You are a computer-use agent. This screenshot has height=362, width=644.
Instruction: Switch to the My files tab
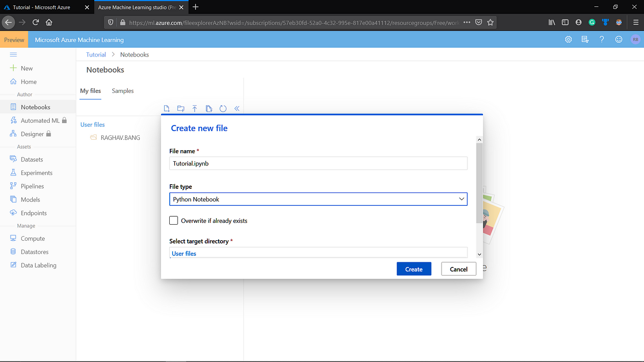90,91
